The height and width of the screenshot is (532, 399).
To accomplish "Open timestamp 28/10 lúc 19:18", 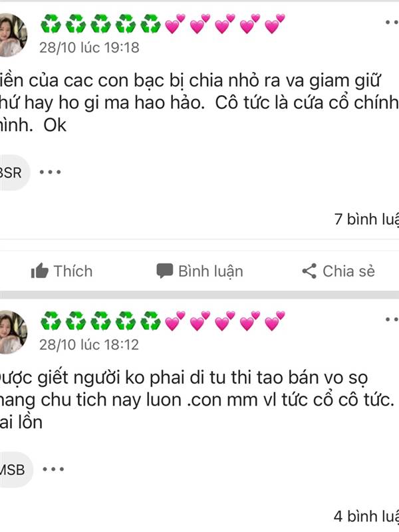I will click(x=89, y=47).
